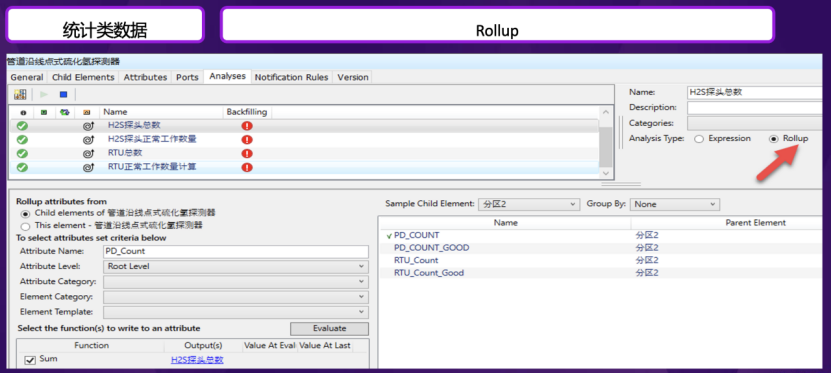The height and width of the screenshot is (373, 831).
Task: Click green status check of H2S探头总数
Action: [22, 126]
